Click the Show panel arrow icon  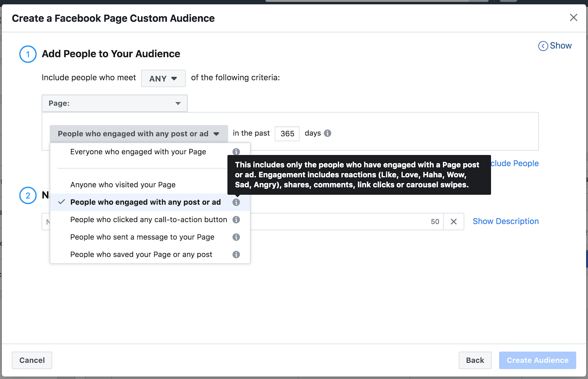(x=543, y=46)
